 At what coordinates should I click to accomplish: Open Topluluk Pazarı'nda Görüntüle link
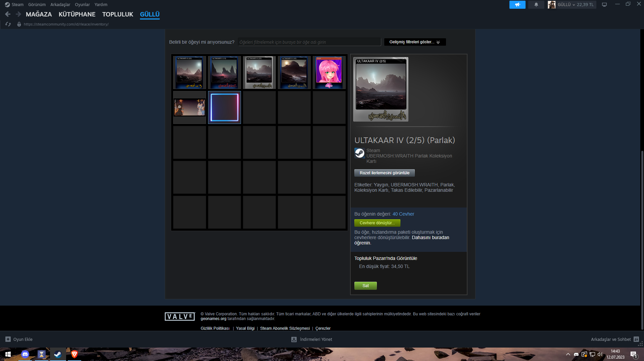click(x=386, y=258)
